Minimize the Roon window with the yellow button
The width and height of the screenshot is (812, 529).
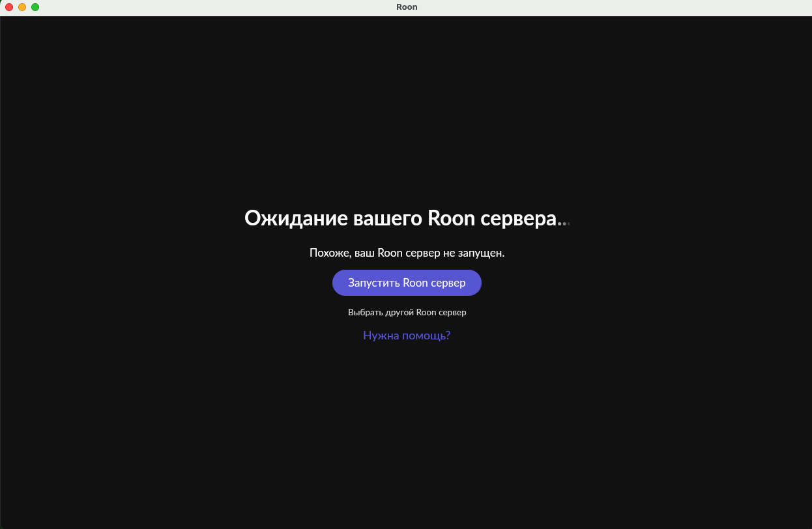click(22, 7)
